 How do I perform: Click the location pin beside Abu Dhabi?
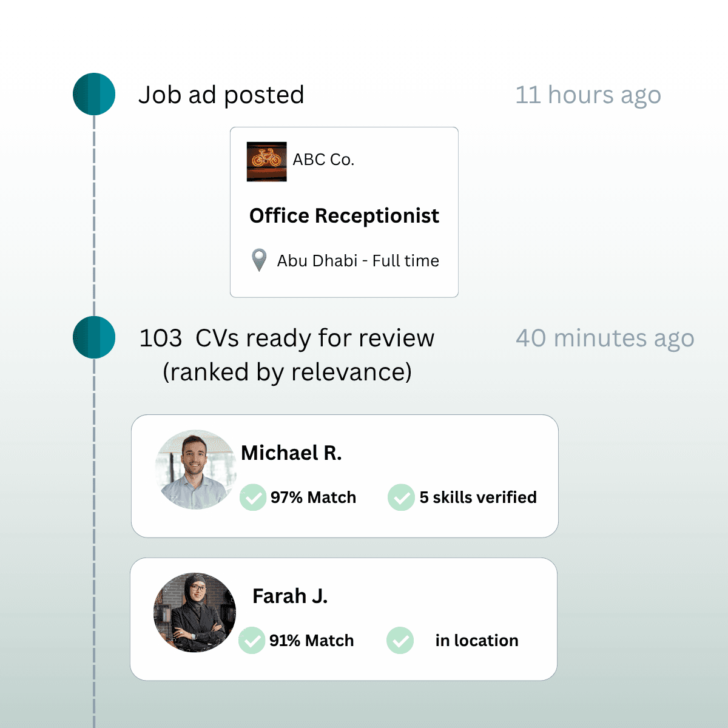[x=259, y=260]
